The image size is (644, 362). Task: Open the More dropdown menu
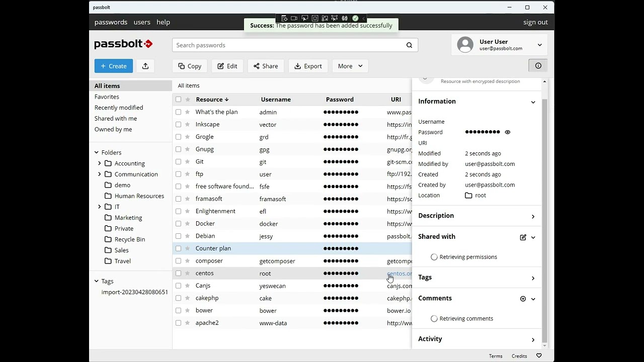(x=350, y=66)
